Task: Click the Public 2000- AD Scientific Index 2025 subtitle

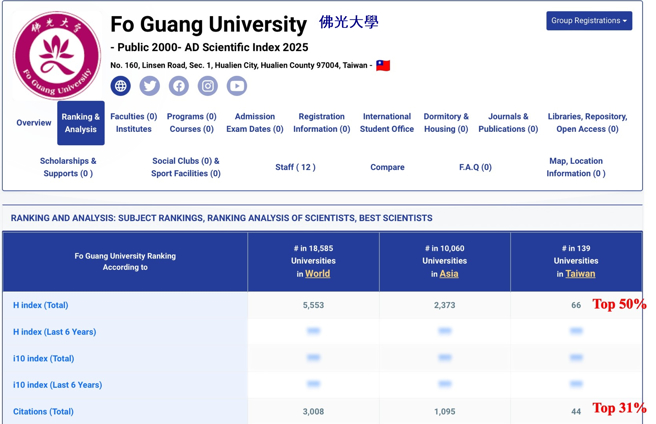Action: 209,47
